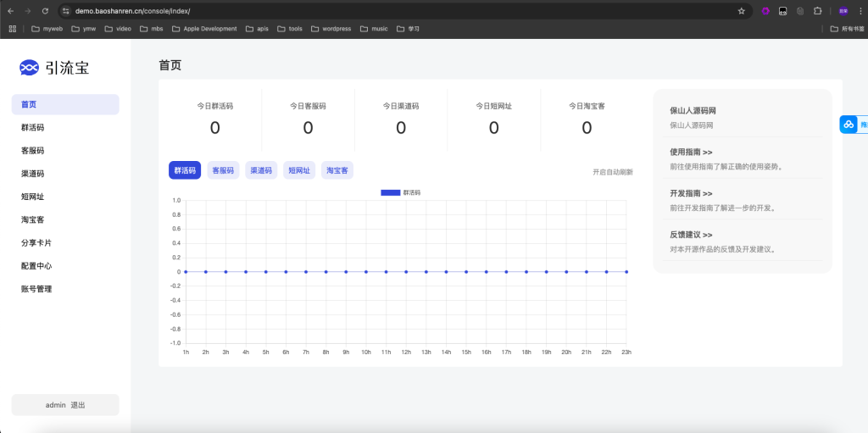868x433 pixels.
Task: Open the mbs bookmark folder
Action: pos(152,29)
